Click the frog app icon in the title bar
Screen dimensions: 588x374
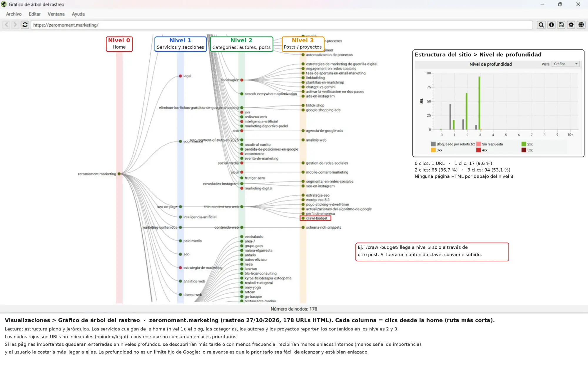(4, 4)
